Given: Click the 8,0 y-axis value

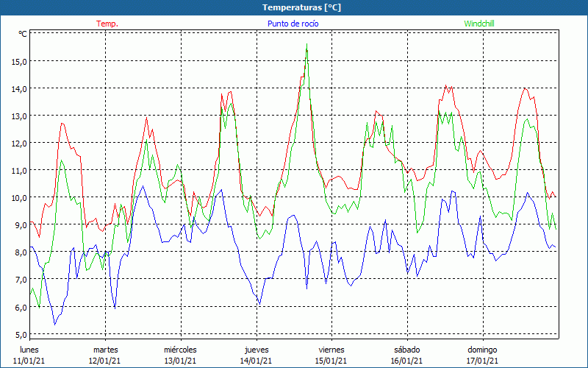Looking at the screenshot, I should click(21, 252).
